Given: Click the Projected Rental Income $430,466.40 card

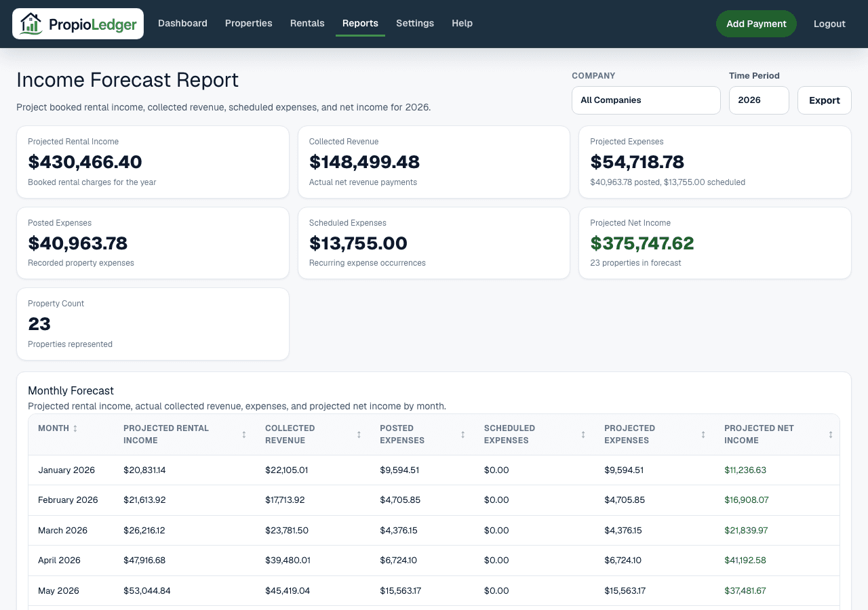Looking at the screenshot, I should pos(153,162).
